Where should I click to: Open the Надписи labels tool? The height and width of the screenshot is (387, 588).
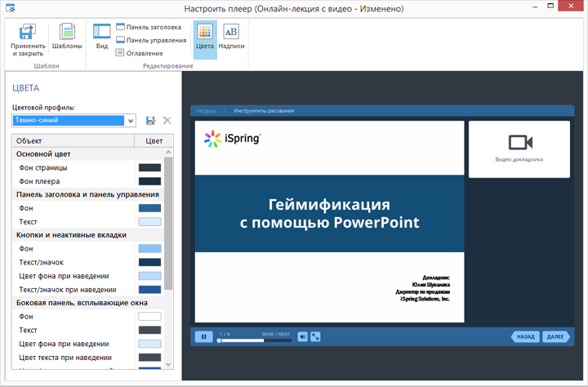pyautogui.click(x=231, y=37)
